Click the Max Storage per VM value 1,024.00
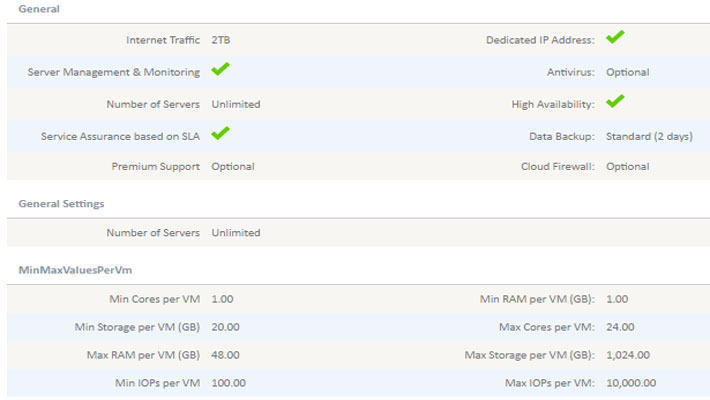 point(628,355)
